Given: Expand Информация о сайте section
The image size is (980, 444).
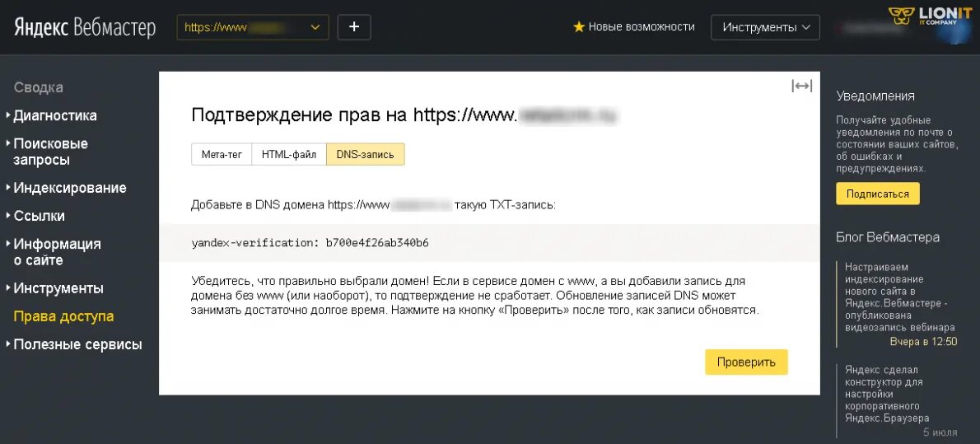Looking at the screenshot, I should point(57,252).
